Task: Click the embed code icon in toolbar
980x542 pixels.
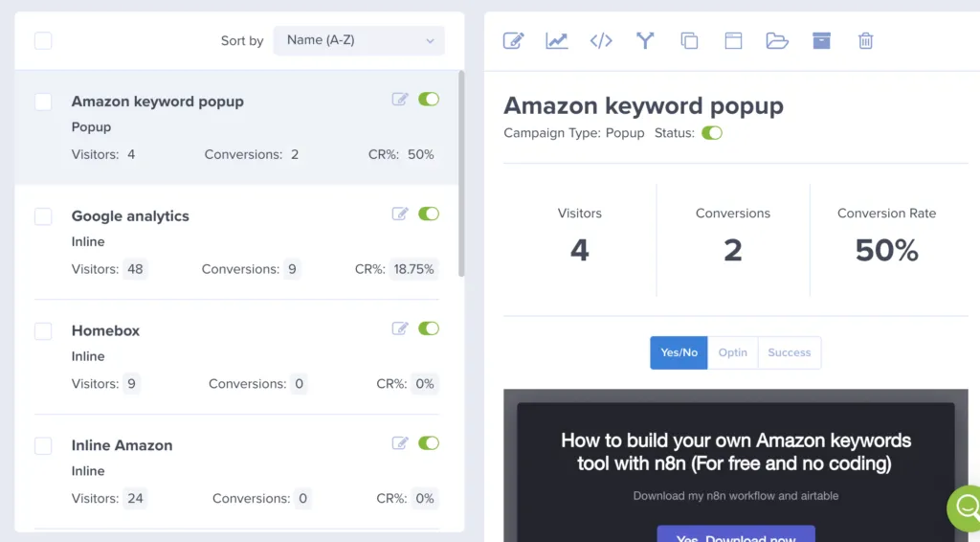Action: coord(601,40)
